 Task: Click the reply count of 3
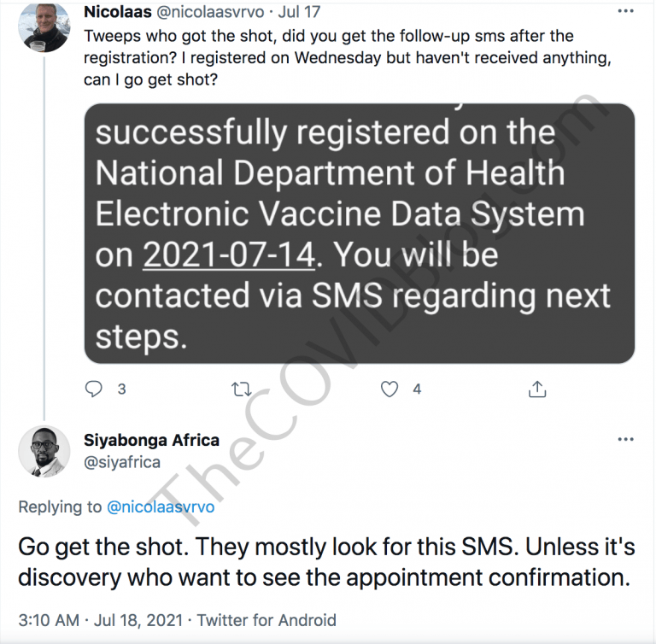coord(121,389)
